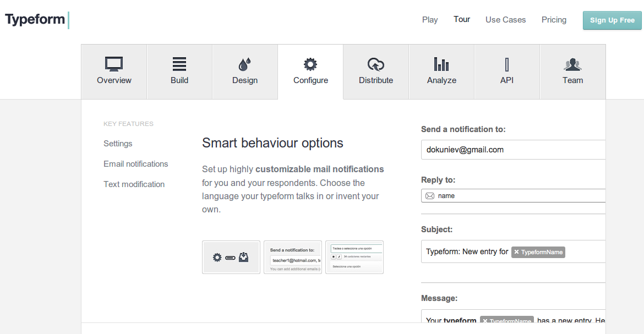
Task: Click the Distribute cloud icon
Action: pos(376,64)
